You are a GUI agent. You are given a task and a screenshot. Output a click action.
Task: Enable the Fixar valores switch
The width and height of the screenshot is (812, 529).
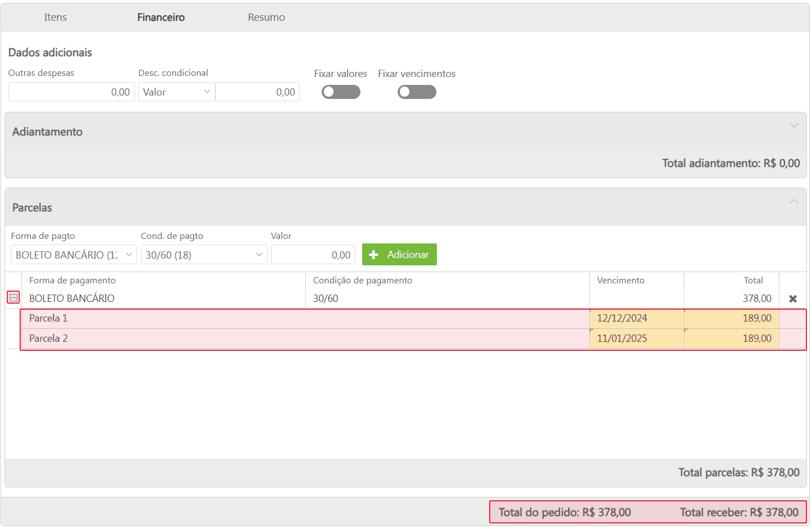pyautogui.click(x=341, y=92)
